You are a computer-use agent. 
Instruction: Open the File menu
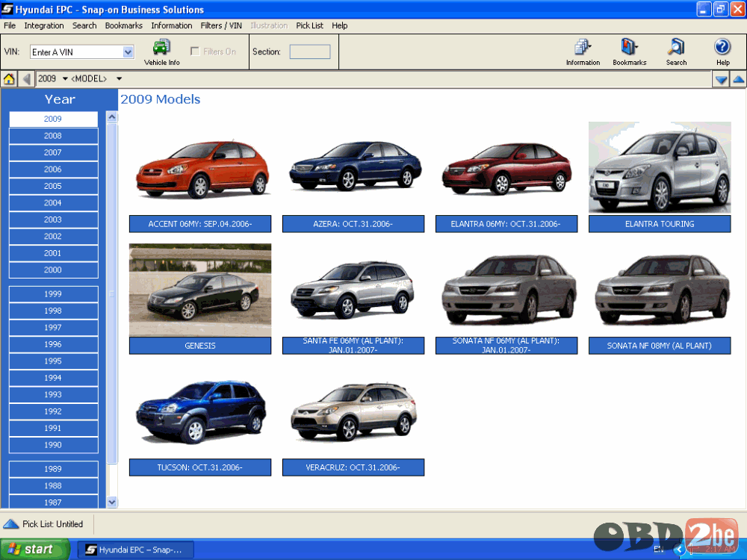10,25
